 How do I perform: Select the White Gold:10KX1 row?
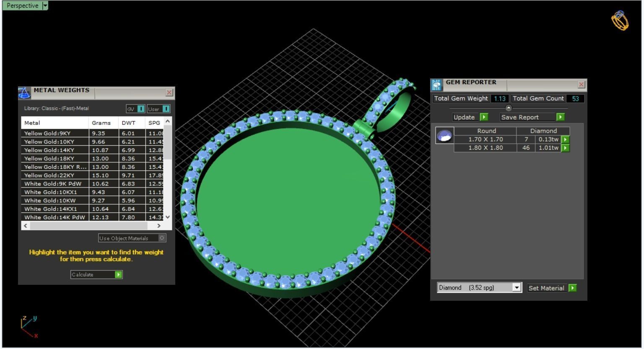tap(93, 192)
